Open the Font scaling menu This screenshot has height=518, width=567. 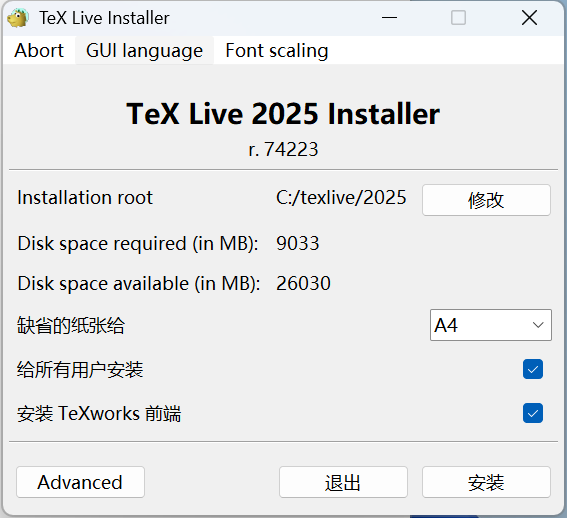277,50
